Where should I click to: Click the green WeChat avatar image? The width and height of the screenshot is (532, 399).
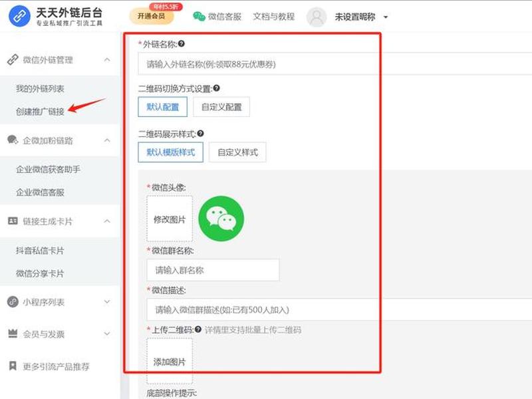pyautogui.click(x=221, y=219)
